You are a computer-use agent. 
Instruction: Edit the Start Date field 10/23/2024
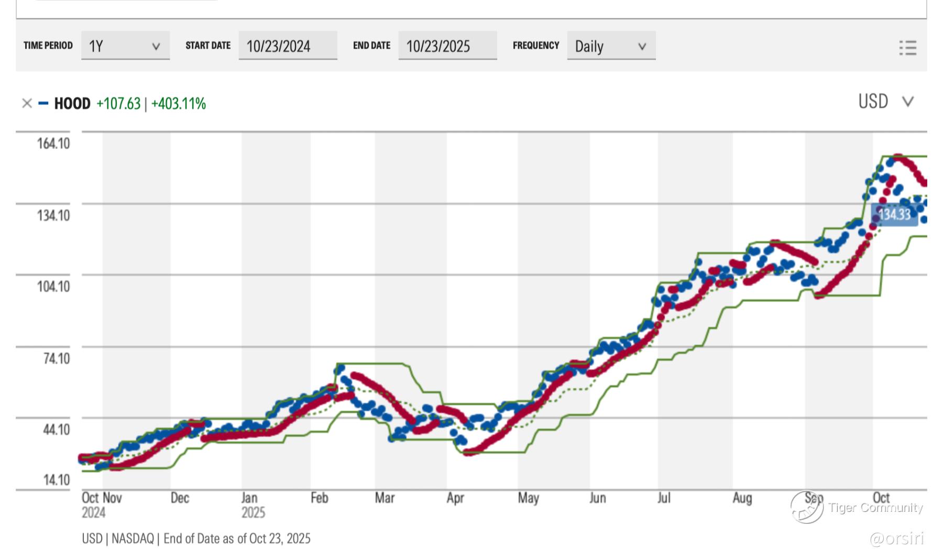pyautogui.click(x=288, y=46)
